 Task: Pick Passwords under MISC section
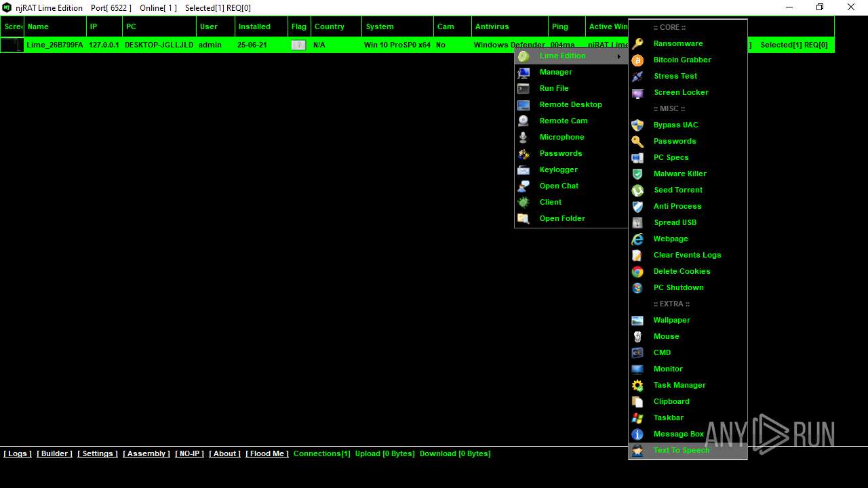pyautogui.click(x=688, y=141)
